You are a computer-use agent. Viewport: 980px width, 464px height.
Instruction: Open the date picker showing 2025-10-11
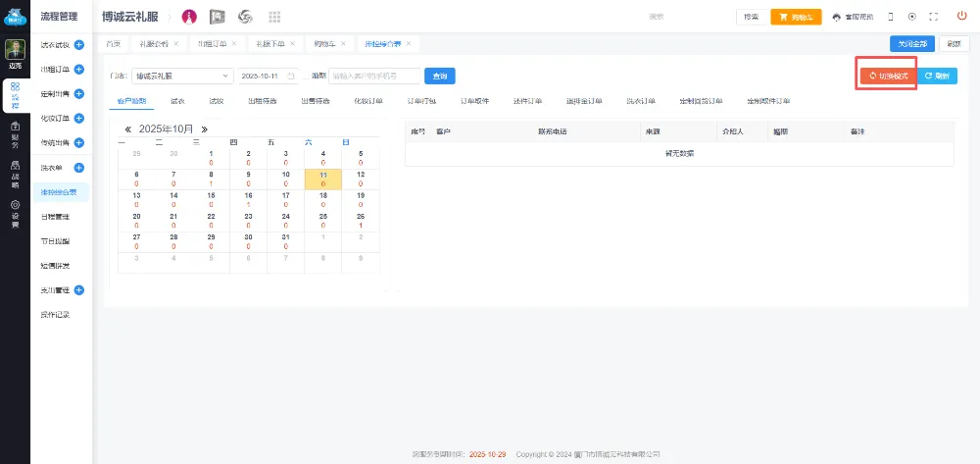click(x=268, y=76)
